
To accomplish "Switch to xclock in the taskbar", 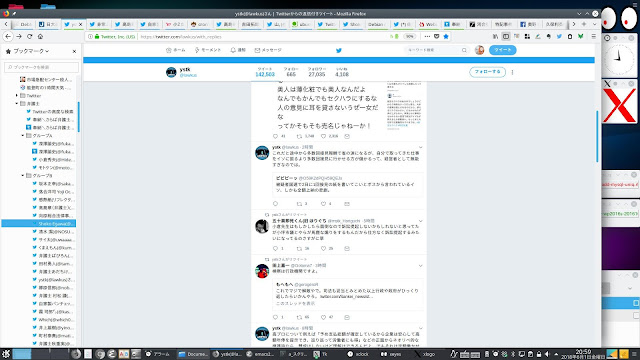I will tap(358, 354).
